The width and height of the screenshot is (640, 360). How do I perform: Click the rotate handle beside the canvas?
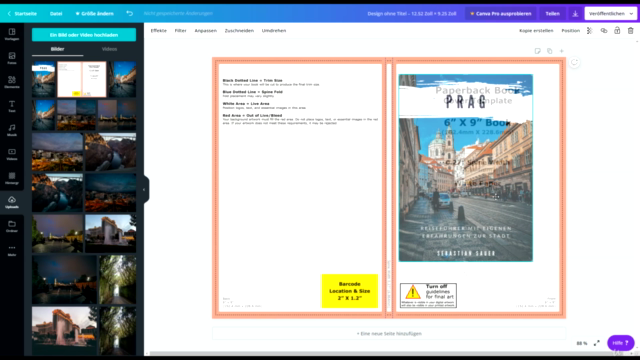[574, 62]
